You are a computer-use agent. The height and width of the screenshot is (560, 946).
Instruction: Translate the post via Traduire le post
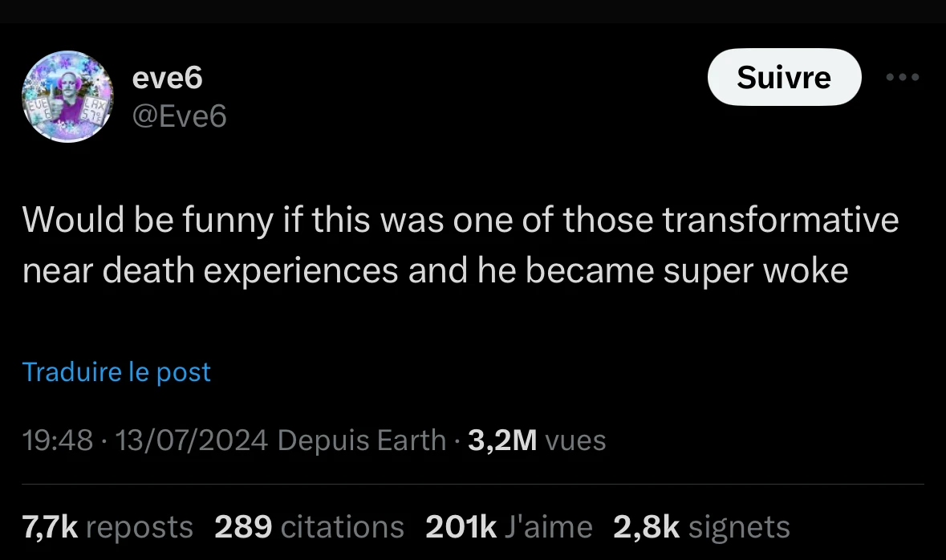116,372
